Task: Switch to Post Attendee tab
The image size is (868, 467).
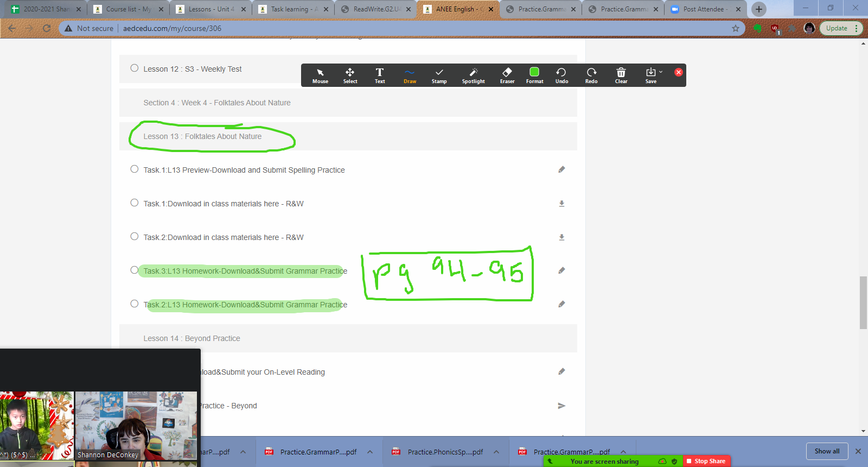Action: (x=704, y=9)
